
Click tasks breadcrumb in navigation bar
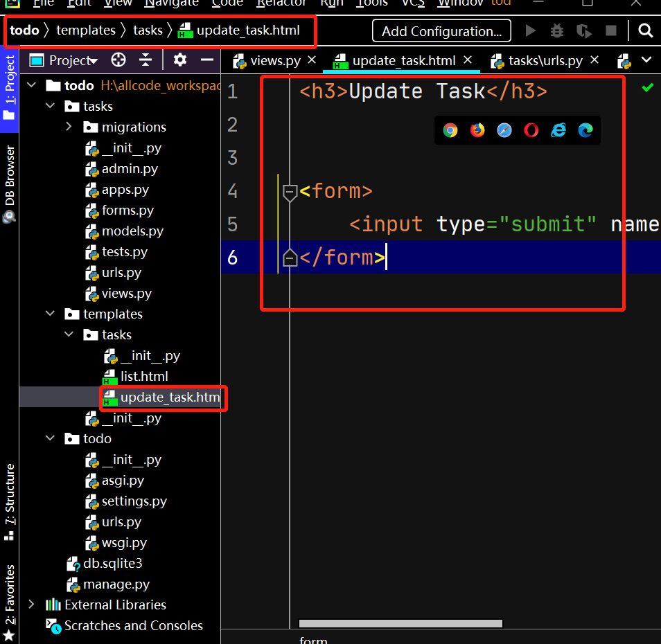point(148,30)
